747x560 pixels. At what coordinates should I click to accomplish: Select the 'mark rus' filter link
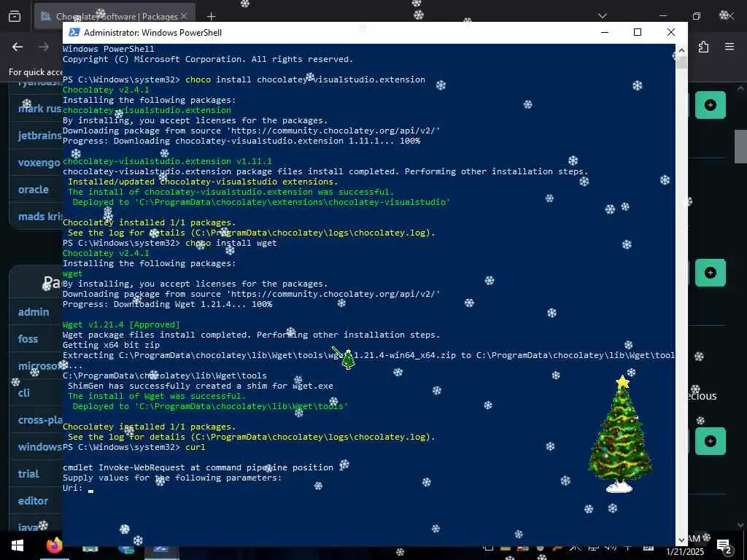coord(40,109)
